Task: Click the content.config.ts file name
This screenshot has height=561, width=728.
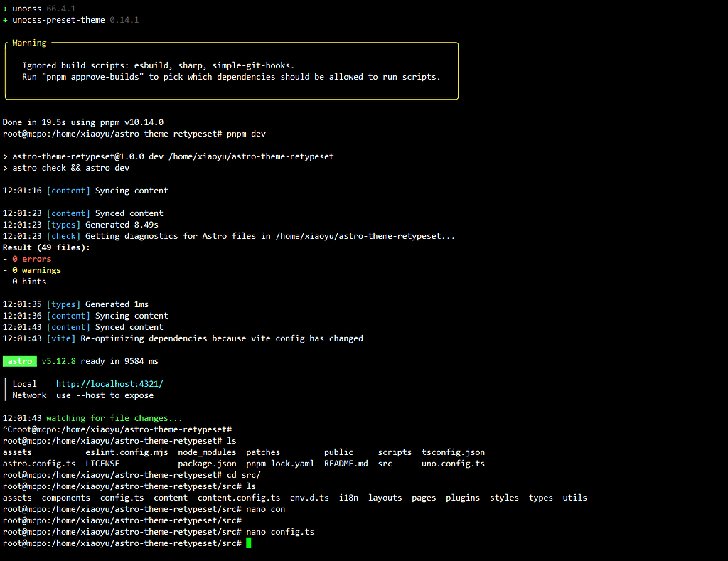Action: click(239, 498)
